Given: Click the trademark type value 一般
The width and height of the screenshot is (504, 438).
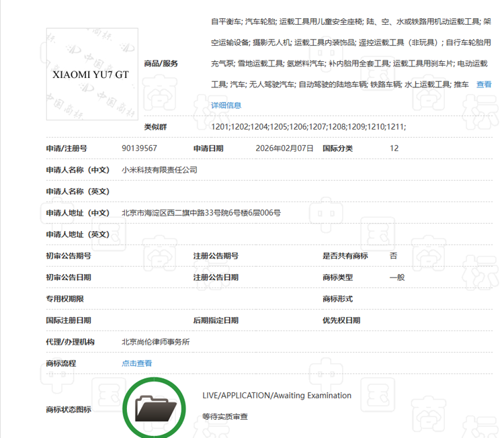Looking at the screenshot, I should tap(397, 277).
